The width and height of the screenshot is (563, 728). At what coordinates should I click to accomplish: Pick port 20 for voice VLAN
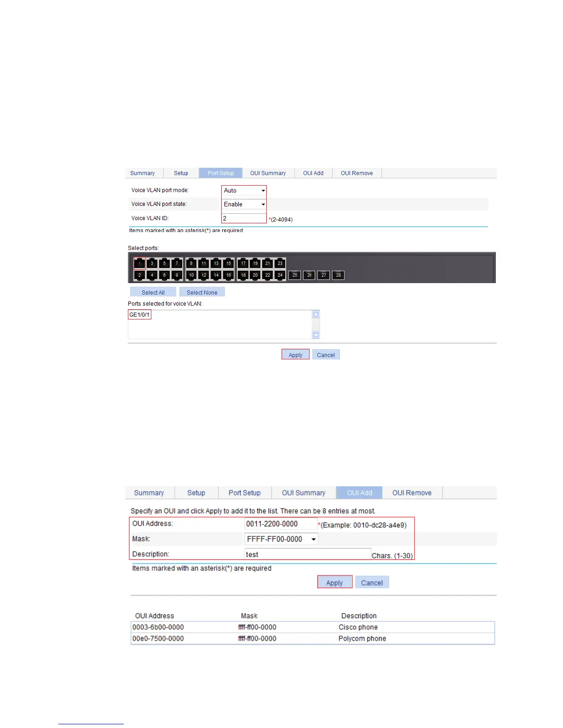coord(255,275)
